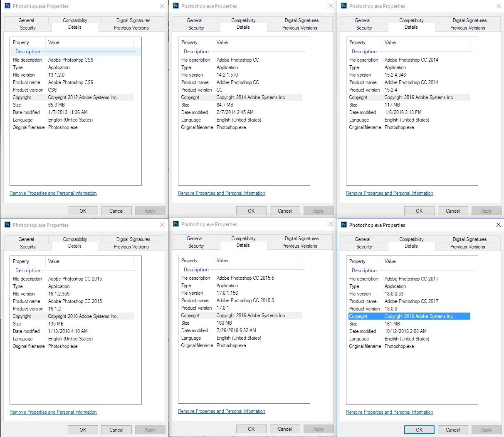
Task: Open the Digital Signatures tab in the 16.1.2.355 window
Action: 133,239
